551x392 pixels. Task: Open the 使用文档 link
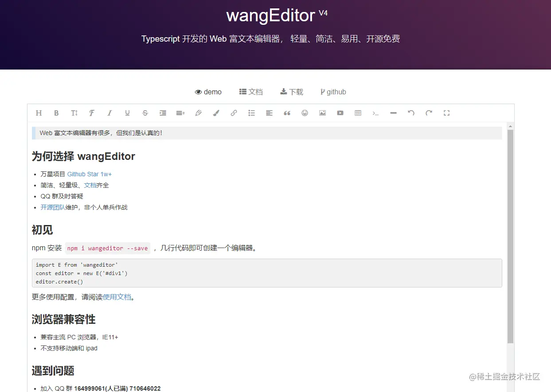[117, 297]
